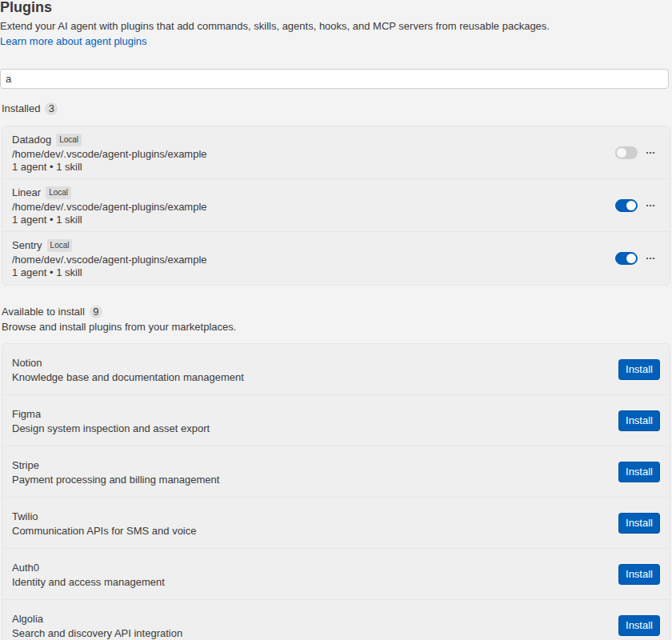Select the Sentry plugin name
The image size is (672, 640).
[x=27, y=245]
